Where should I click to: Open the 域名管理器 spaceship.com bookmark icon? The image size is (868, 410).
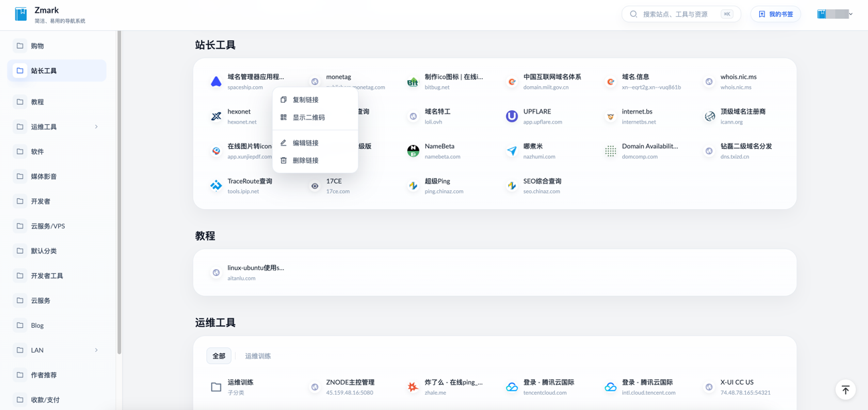click(x=216, y=81)
